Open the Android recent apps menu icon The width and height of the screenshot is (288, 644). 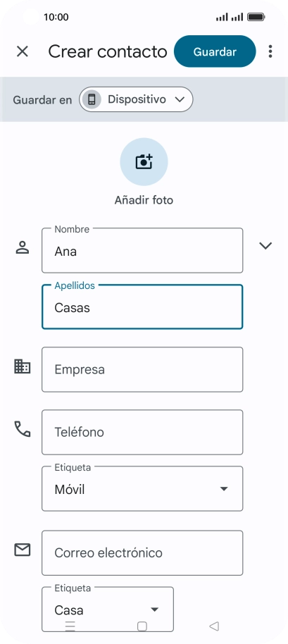click(x=70, y=626)
